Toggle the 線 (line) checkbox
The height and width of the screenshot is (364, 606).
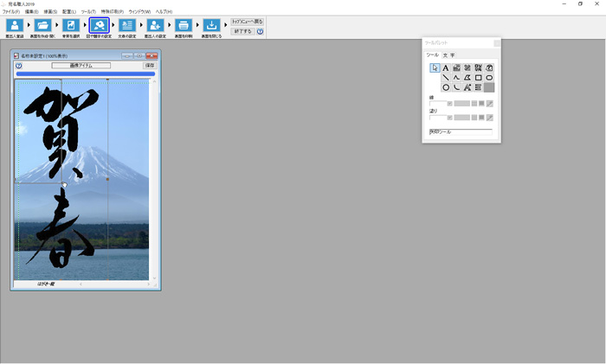450,104
